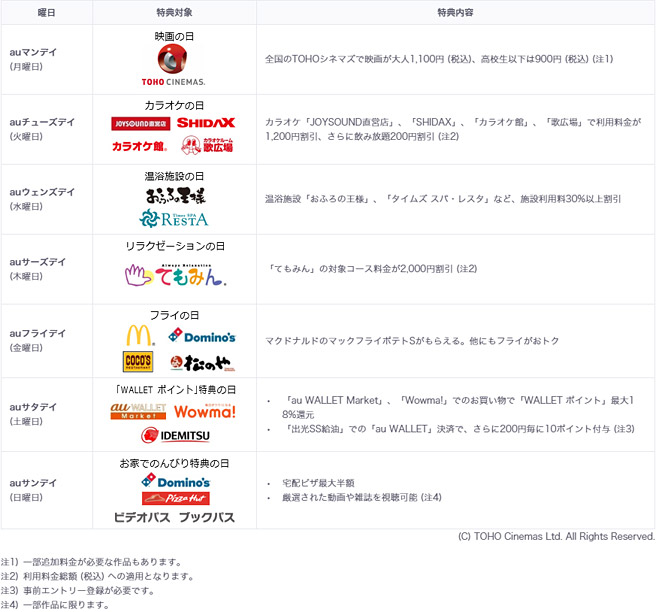The height and width of the screenshot is (612, 656).
Task: Click the au WALLET Market logo
Action: [x=138, y=411]
